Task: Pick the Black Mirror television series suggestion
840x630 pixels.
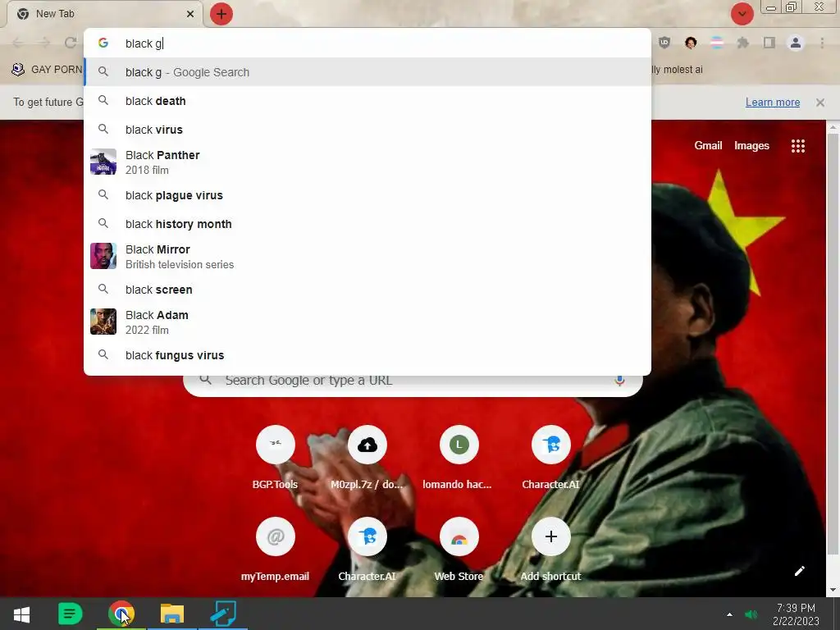Action: [367, 257]
